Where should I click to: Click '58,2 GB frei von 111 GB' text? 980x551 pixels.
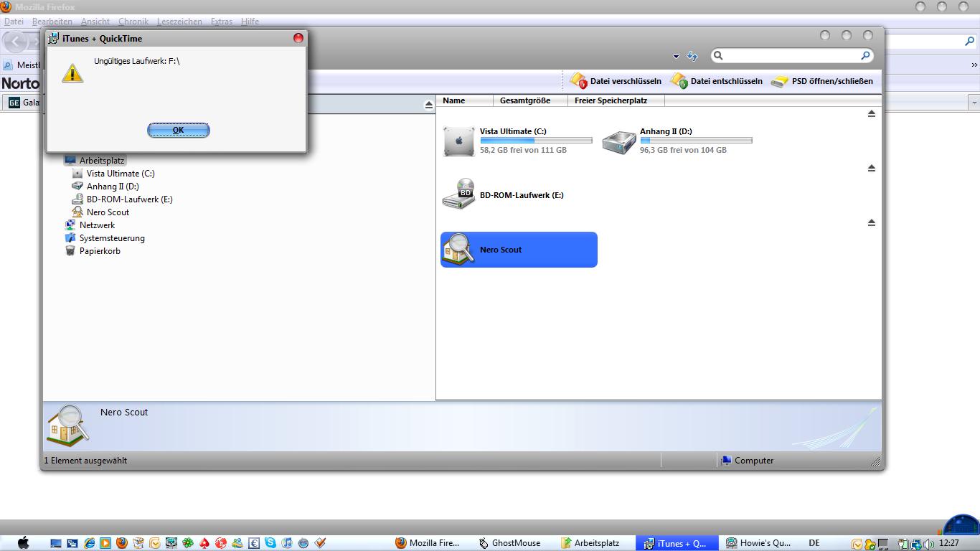(523, 150)
